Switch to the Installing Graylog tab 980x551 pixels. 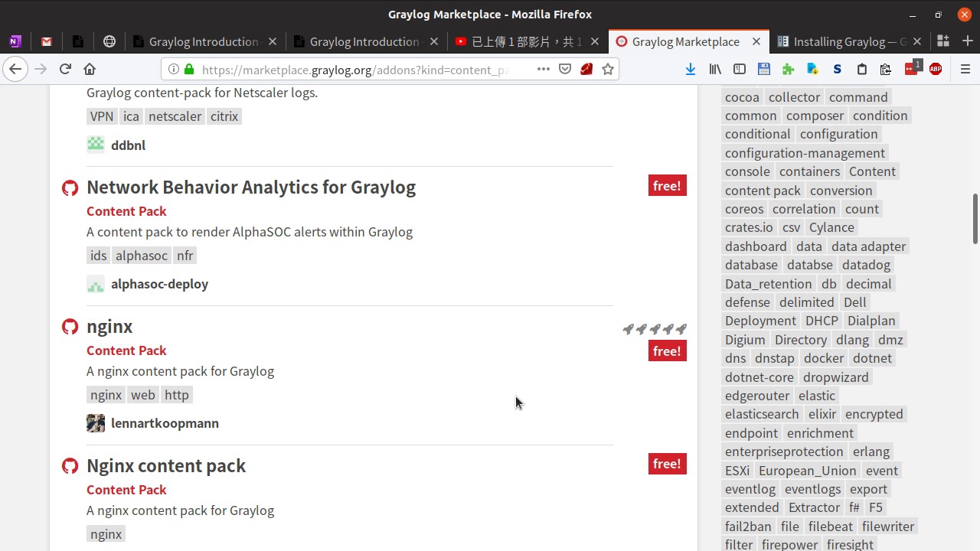(849, 41)
